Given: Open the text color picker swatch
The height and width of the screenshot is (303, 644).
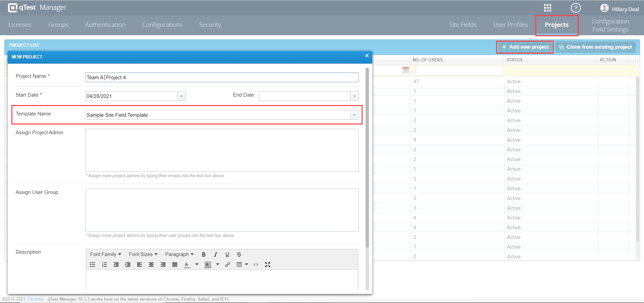Looking at the screenshot, I should 187,265.
